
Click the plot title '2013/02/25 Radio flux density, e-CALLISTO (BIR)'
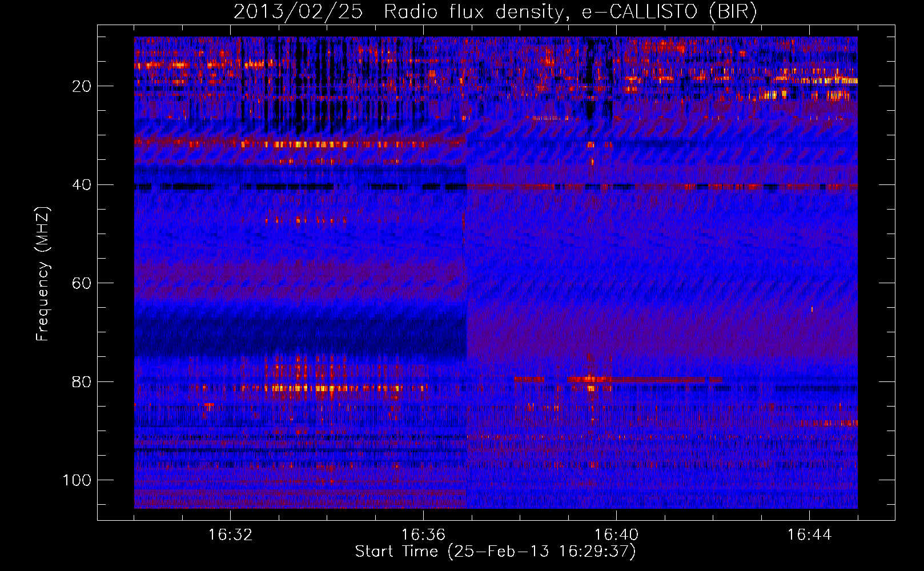(x=495, y=12)
